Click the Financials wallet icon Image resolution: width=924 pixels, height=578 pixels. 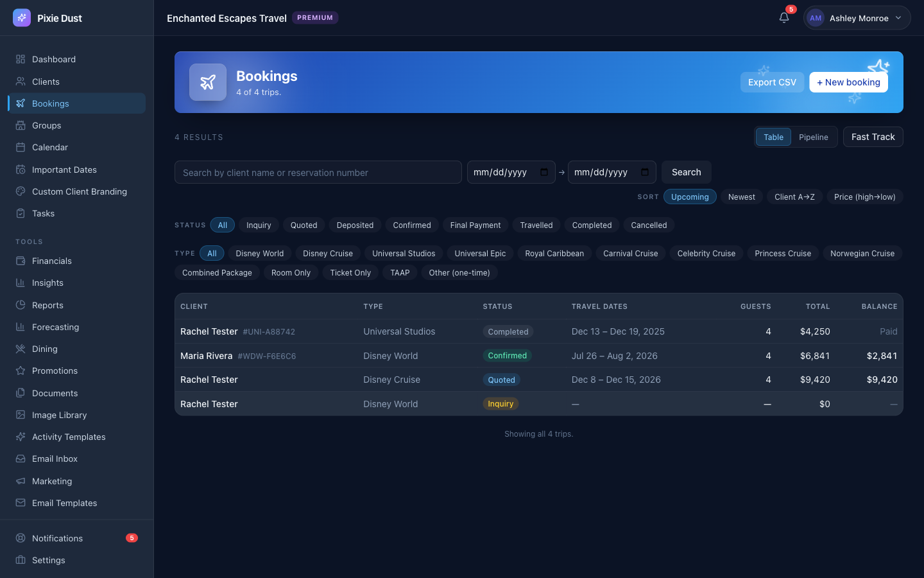(x=21, y=261)
